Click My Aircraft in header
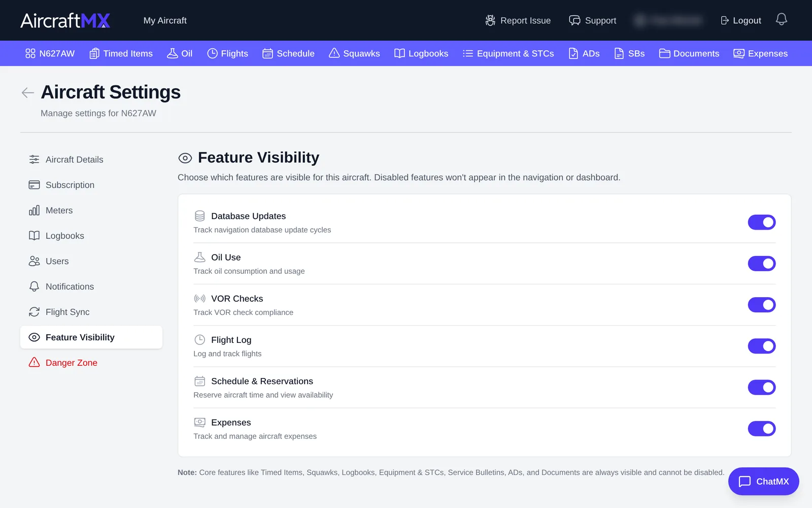This screenshot has width=812, height=508. (x=165, y=20)
